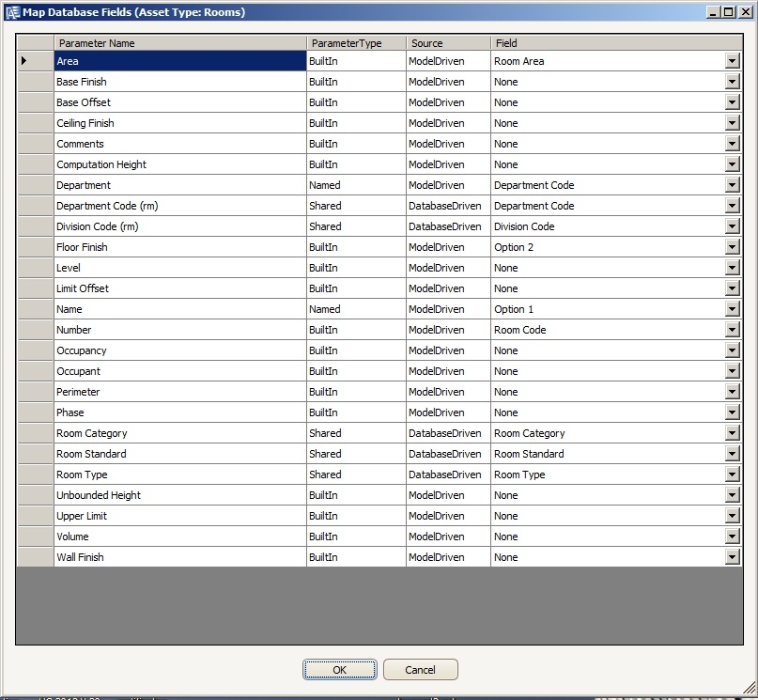
Task: Open the Floor Finish field dropdown
Action: point(734,246)
